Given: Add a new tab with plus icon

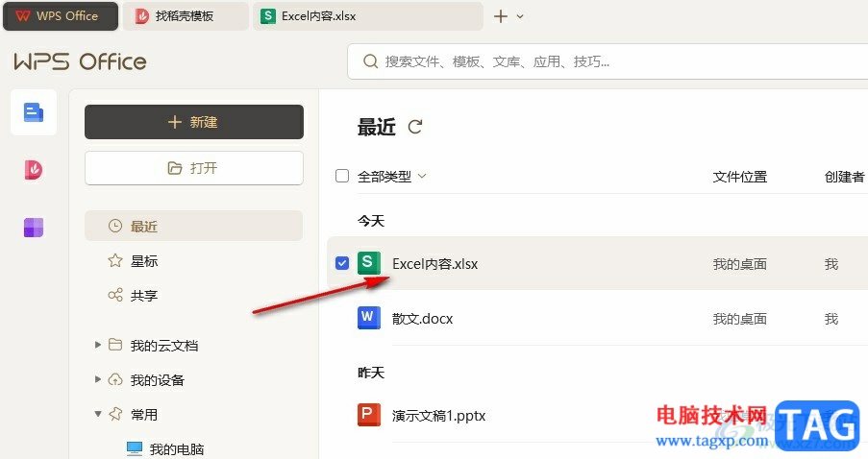Looking at the screenshot, I should 501,16.
